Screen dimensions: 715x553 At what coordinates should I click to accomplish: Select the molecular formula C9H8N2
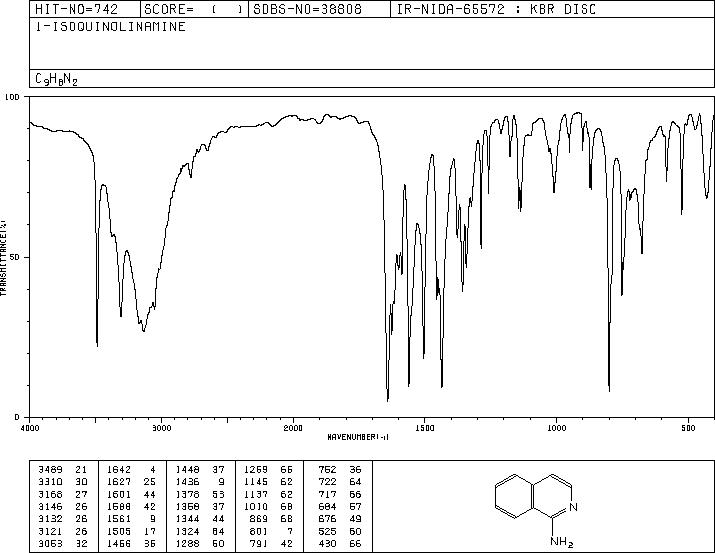click(x=57, y=79)
